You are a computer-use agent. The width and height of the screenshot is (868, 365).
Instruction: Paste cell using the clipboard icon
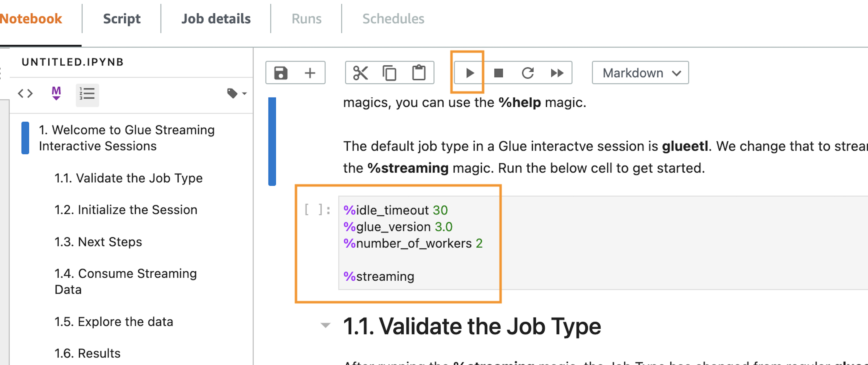[x=419, y=73]
